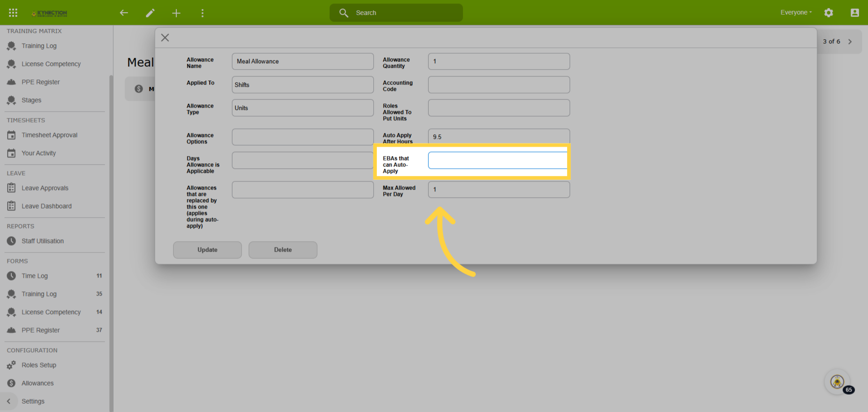
Task: Go to next record chevron beside 3 of 6
Action: click(850, 42)
